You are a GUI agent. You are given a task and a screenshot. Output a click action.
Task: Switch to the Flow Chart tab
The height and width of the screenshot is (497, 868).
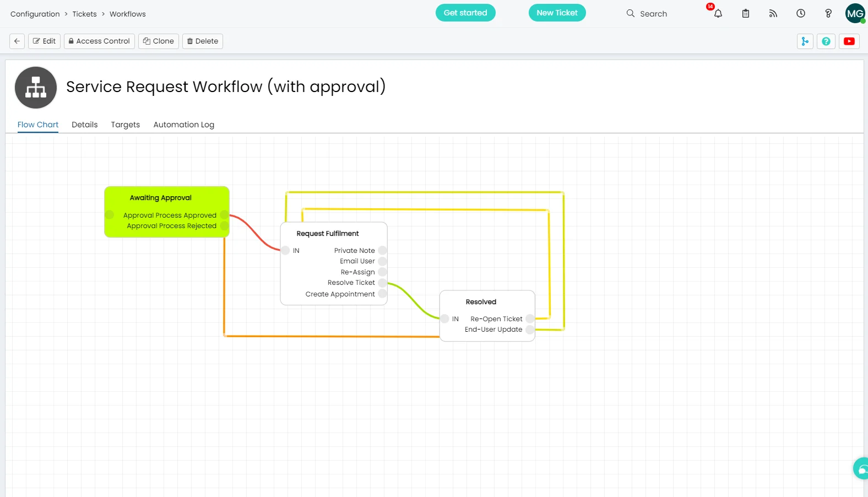(38, 125)
